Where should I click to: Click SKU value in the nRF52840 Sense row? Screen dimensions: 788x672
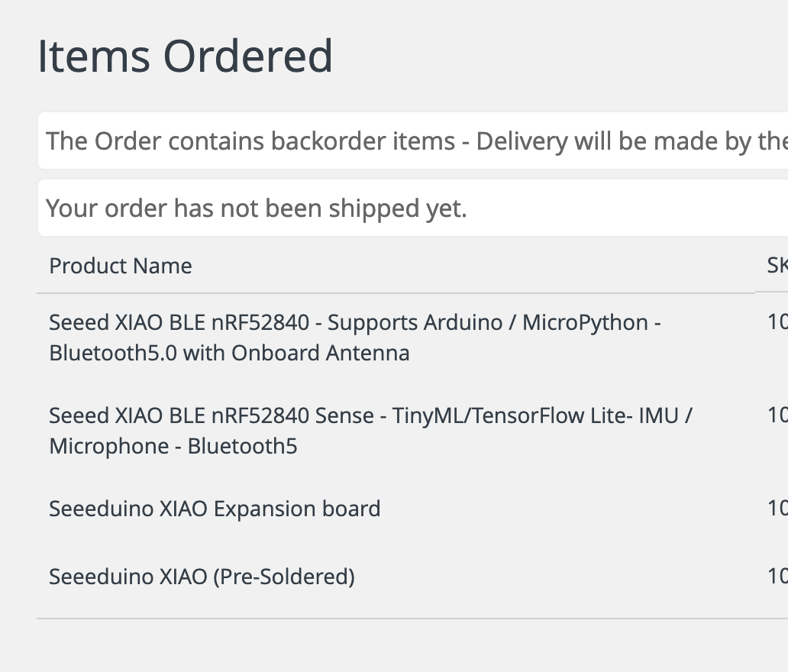tap(777, 415)
